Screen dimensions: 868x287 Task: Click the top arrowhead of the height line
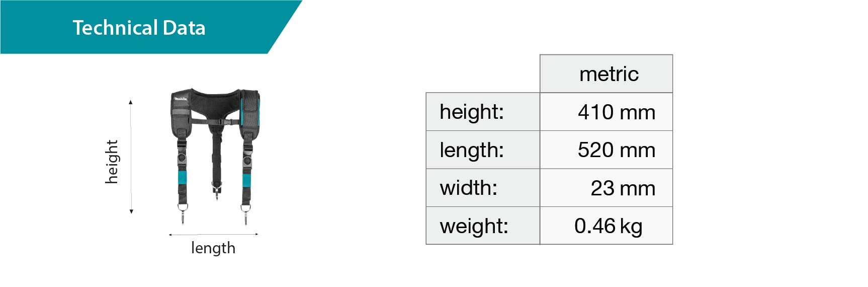pyautogui.click(x=131, y=102)
